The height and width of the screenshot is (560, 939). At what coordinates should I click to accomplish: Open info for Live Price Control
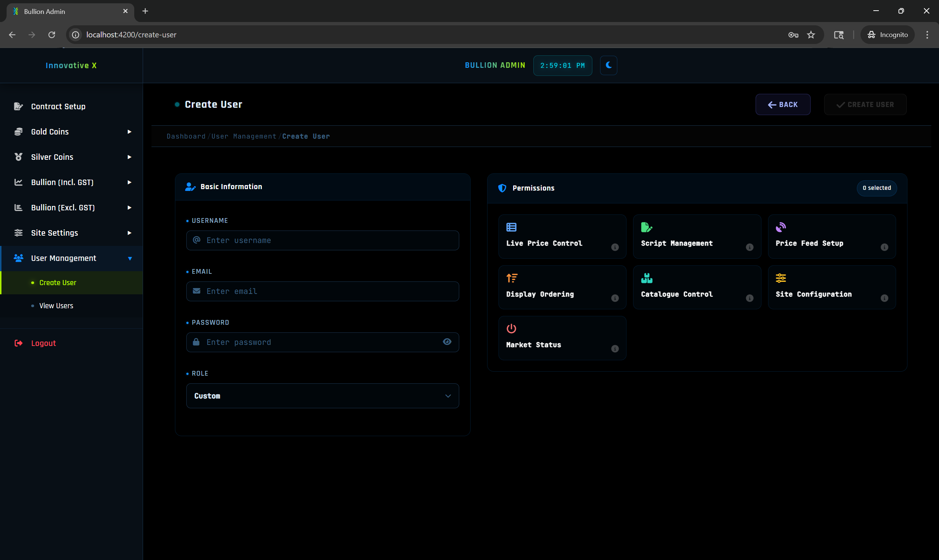tap(615, 247)
